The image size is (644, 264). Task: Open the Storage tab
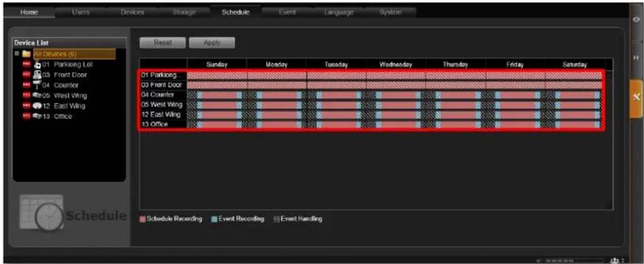click(183, 12)
